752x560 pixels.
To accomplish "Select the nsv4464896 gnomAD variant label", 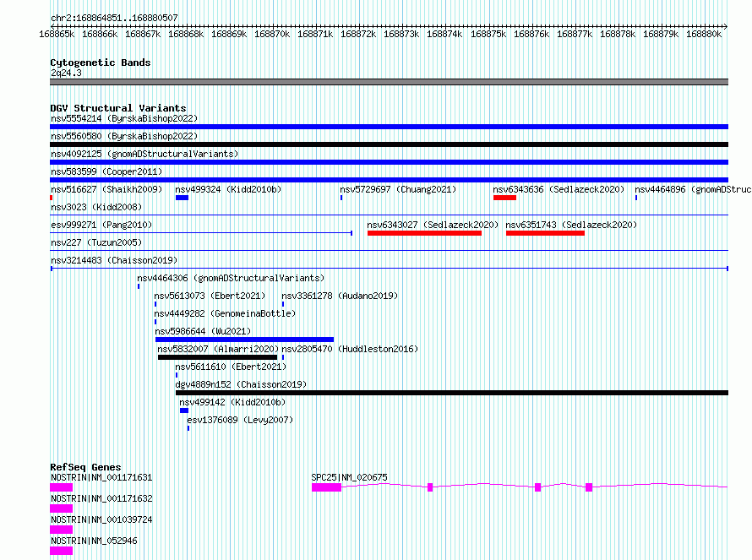I will click(x=693, y=189).
